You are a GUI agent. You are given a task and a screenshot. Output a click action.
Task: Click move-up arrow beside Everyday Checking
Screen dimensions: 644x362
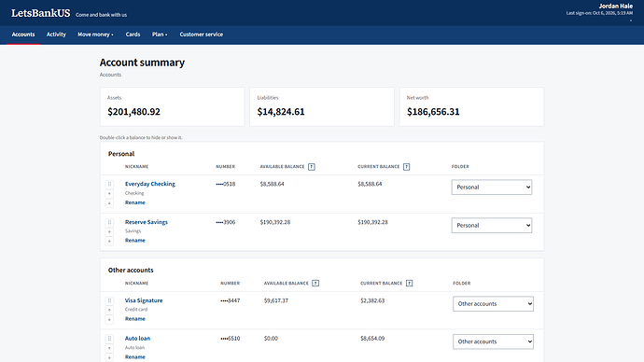pyautogui.click(x=109, y=194)
